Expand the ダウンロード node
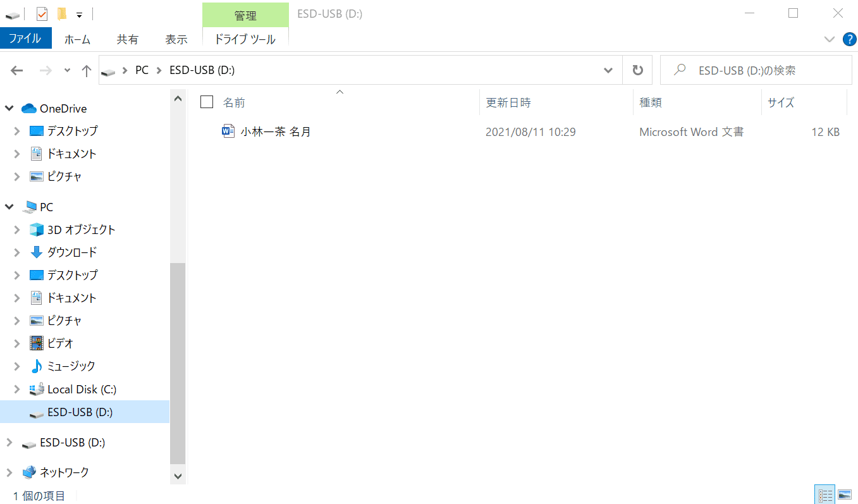This screenshot has height=504, width=858. [x=17, y=252]
